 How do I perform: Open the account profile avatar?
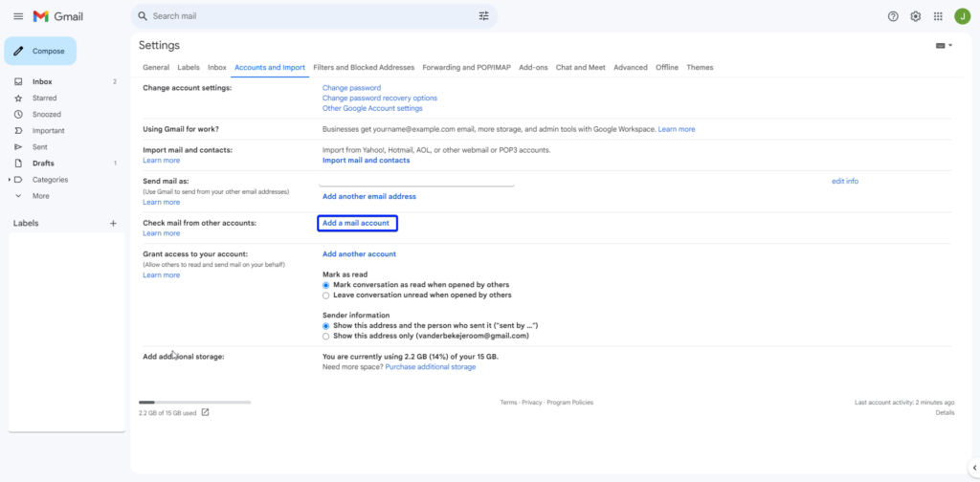pyautogui.click(x=962, y=16)
